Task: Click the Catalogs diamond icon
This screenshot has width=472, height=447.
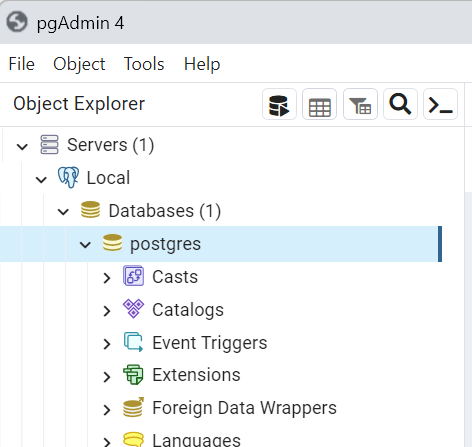Action: pyautogui.click(x=133, y=309)
